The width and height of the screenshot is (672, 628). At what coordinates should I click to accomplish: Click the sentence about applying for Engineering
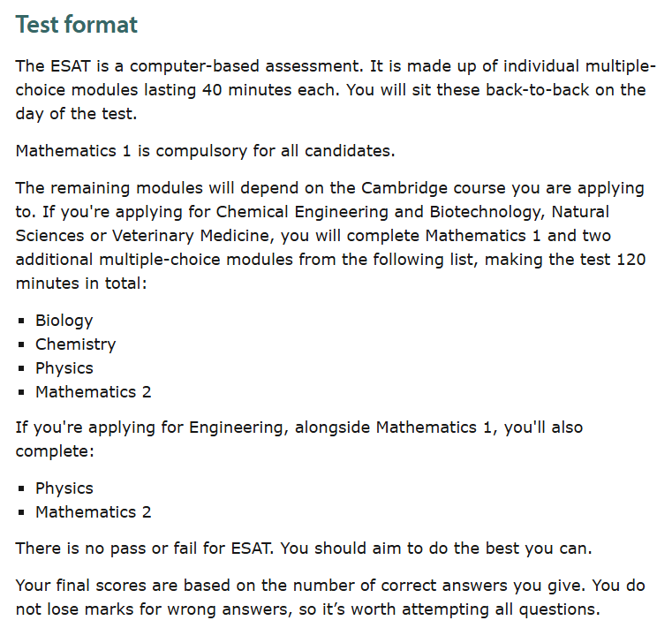[x=299, y=439]
